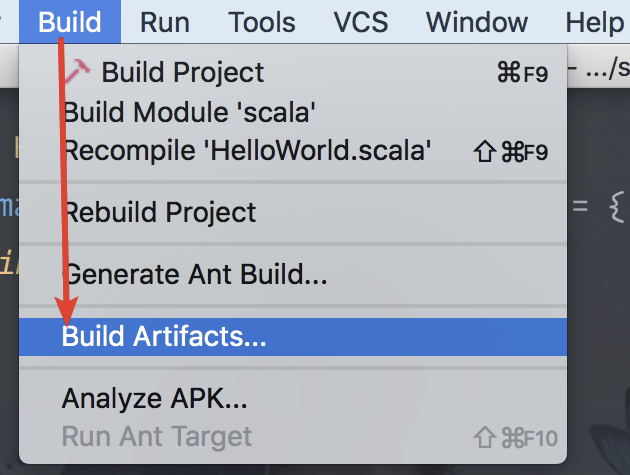Select the highlighted Build Artifacts... item
The height and width of the screenshot is (475, 630).
point(164,336)
